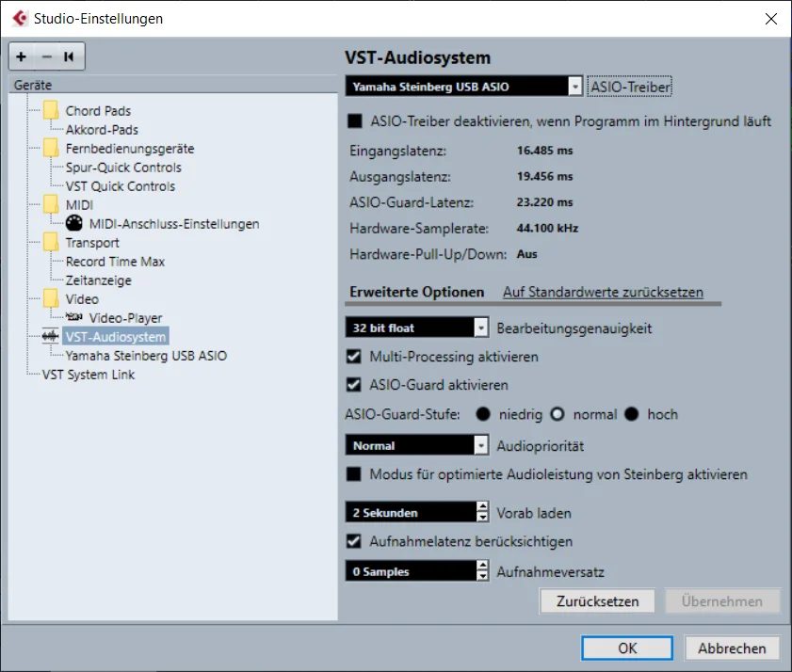Set ASIO-Guard-Stufe to hoch
The width and height of the screenshot is (792, 672).
(632, 414)
